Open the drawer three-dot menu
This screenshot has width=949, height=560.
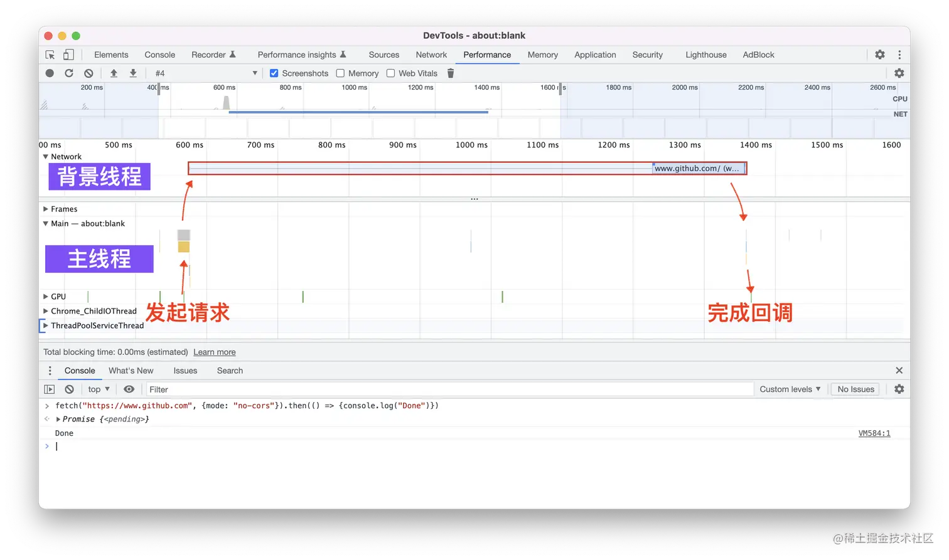50,371
